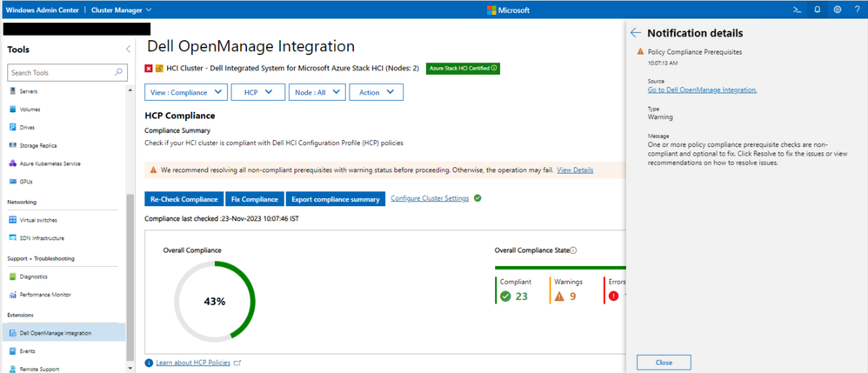The height and width of the screenshot is (373, 868).
Task: Open settings gear in header
Action: click(838, 10)
